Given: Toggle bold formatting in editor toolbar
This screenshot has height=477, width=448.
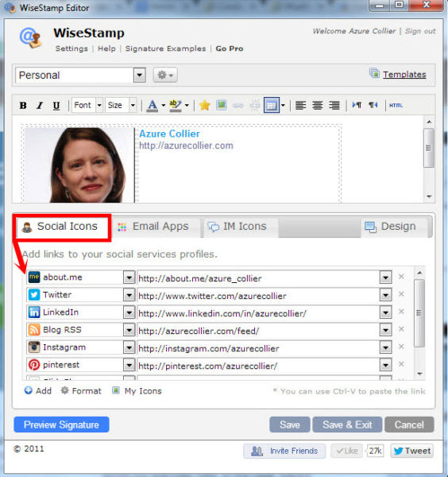Looking at the screenshot, I should coord(23,106).
